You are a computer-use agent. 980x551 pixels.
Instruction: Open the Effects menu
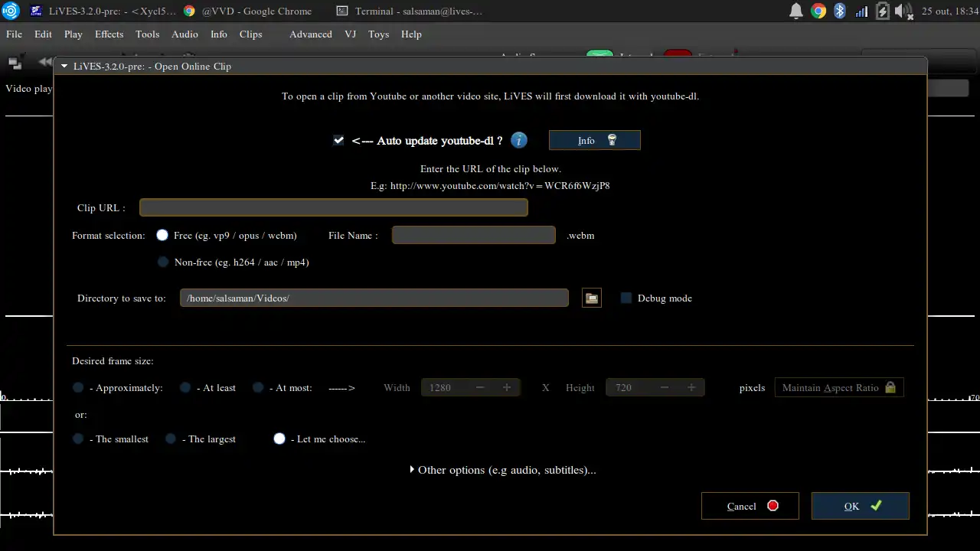pos(109,34)
